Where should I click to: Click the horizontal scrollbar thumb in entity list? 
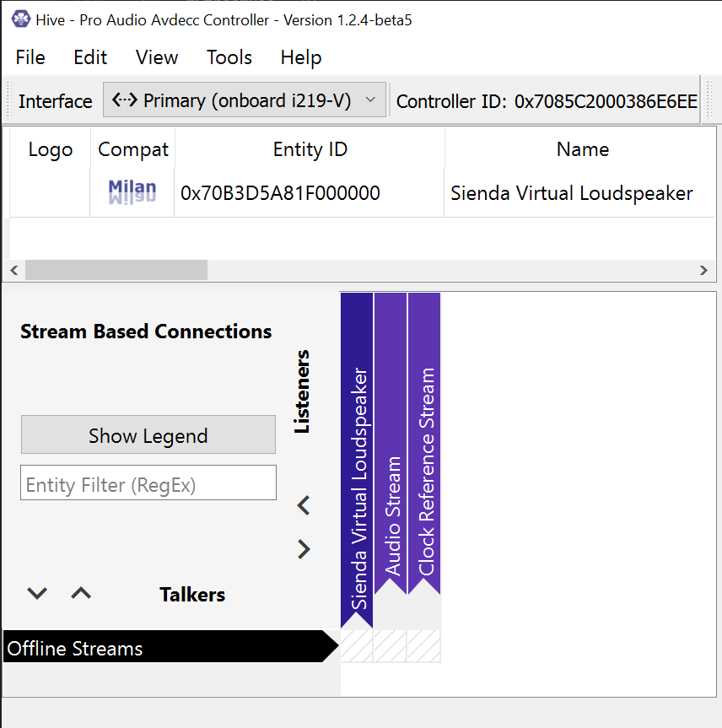116,270
